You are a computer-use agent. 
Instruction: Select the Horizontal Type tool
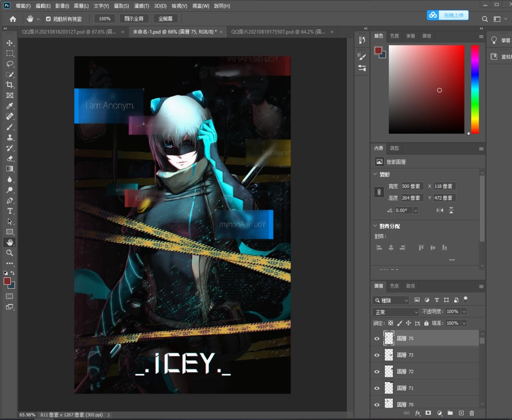point(10,211)
